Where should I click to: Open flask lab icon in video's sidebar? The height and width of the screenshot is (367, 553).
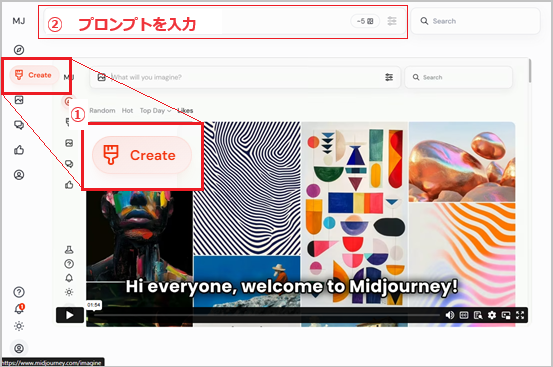coord(69,250)
